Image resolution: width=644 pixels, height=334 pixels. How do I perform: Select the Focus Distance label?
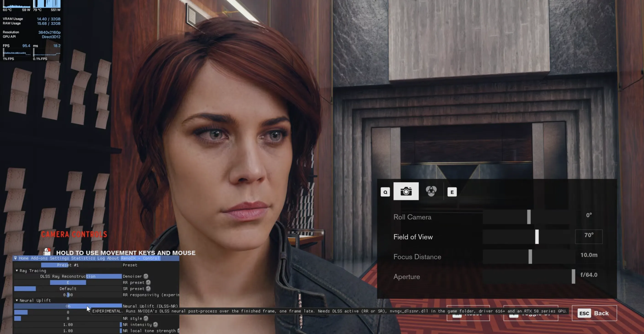[417, 257]
